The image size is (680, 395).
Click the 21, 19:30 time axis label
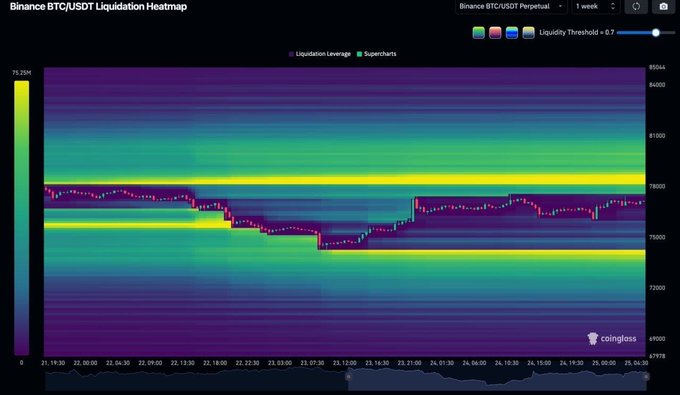[53, 363]
